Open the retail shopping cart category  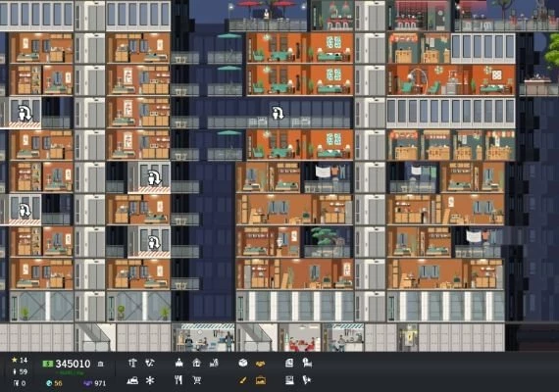(x=196, y=380)
